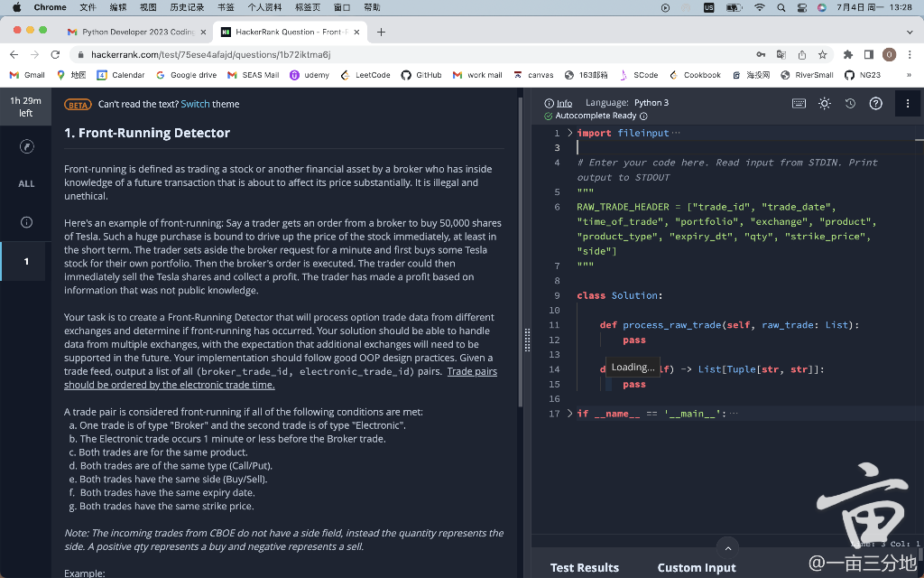Open the LeetCode bookmark
The height and width of the screenshot is (578, 924).
[x=365, y=75]
